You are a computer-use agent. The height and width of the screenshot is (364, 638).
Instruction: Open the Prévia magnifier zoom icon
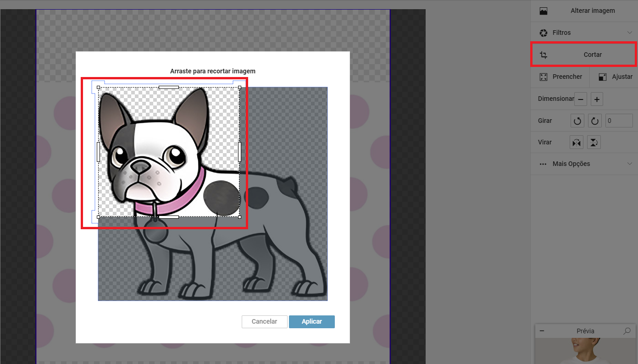[x=627, y=331]
